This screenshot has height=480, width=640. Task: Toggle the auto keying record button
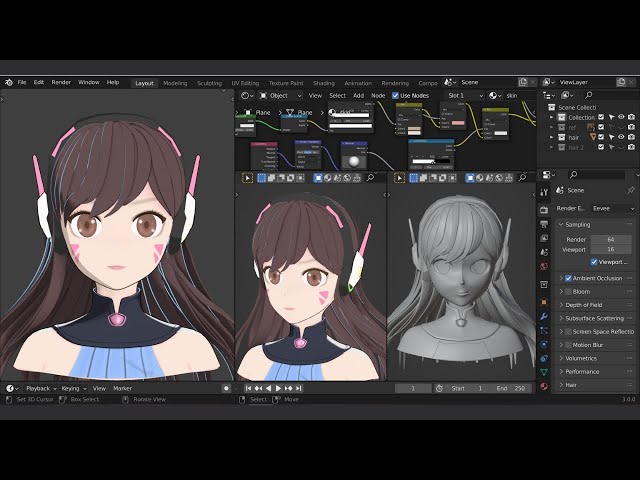(226, 389)
